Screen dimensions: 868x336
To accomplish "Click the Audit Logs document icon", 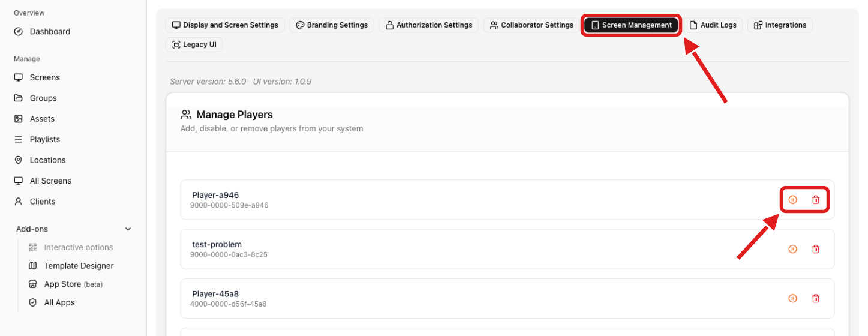I will pos(693,25).
